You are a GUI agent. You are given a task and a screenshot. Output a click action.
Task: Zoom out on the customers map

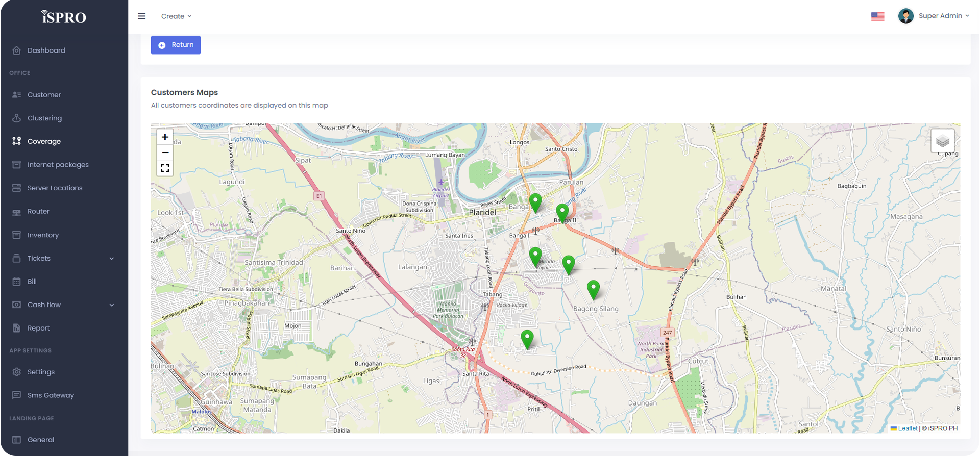tap(165, 153)
